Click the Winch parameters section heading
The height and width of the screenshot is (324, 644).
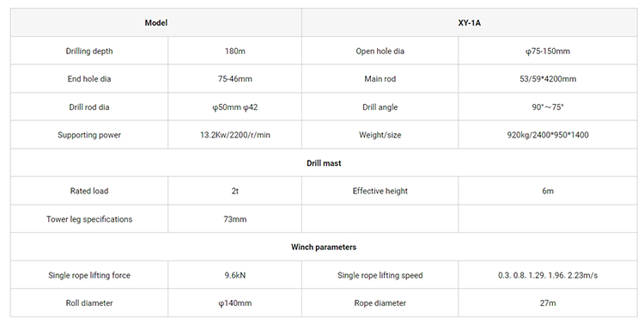click(x=324, y=248)
